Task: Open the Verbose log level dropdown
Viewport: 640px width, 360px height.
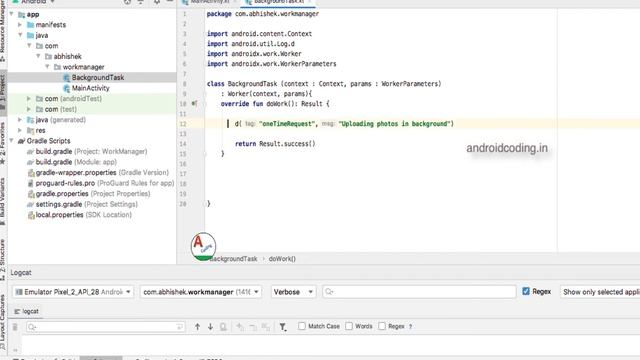Action: point(293,292)
